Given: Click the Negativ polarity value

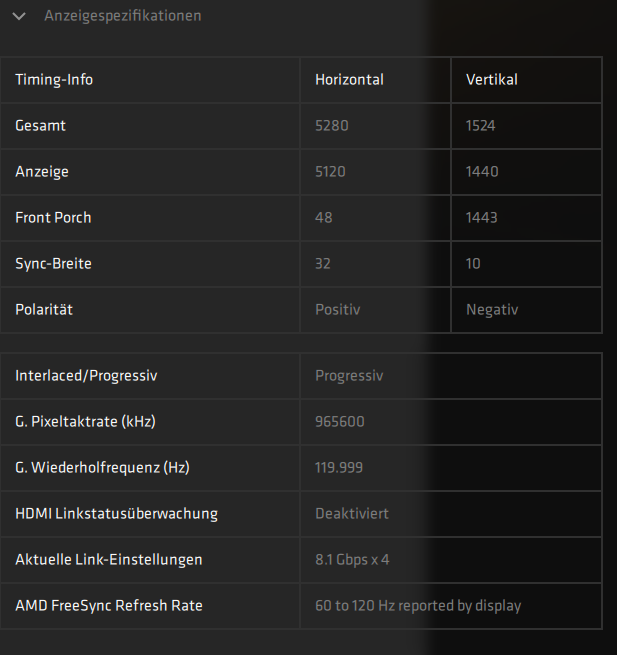Looking at the screenshot, I should 492,310.
